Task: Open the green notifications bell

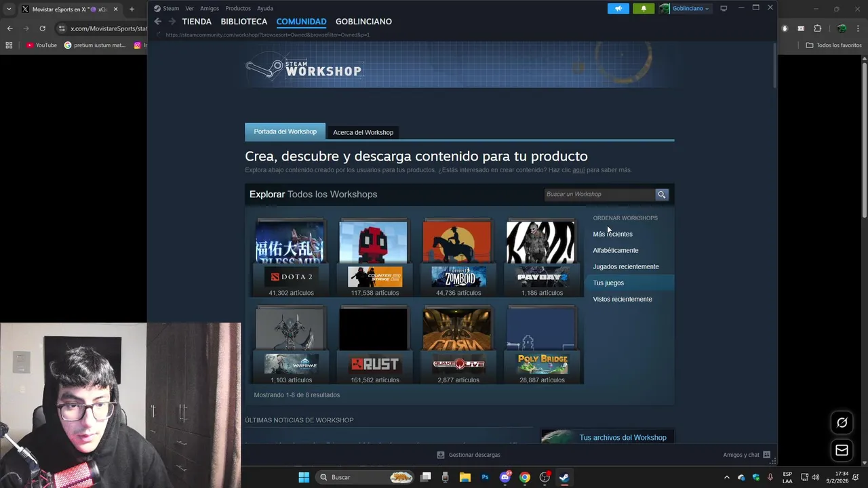Action: [x=644, y=8]
